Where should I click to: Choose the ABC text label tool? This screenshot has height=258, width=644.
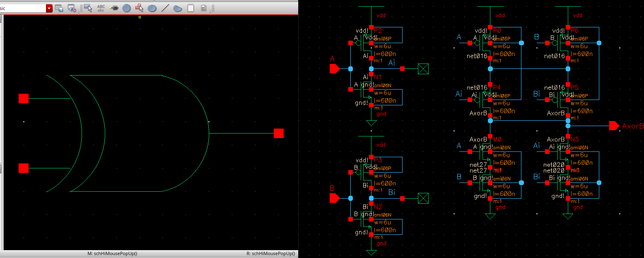(101, 8)
